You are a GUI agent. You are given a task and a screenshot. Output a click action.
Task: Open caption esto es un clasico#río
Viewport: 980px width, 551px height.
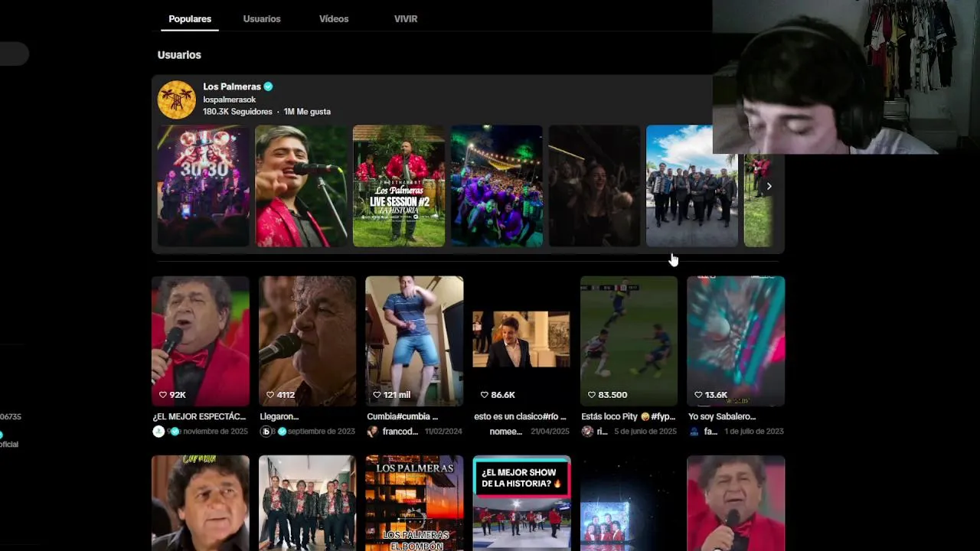click(x=520, y=416)
